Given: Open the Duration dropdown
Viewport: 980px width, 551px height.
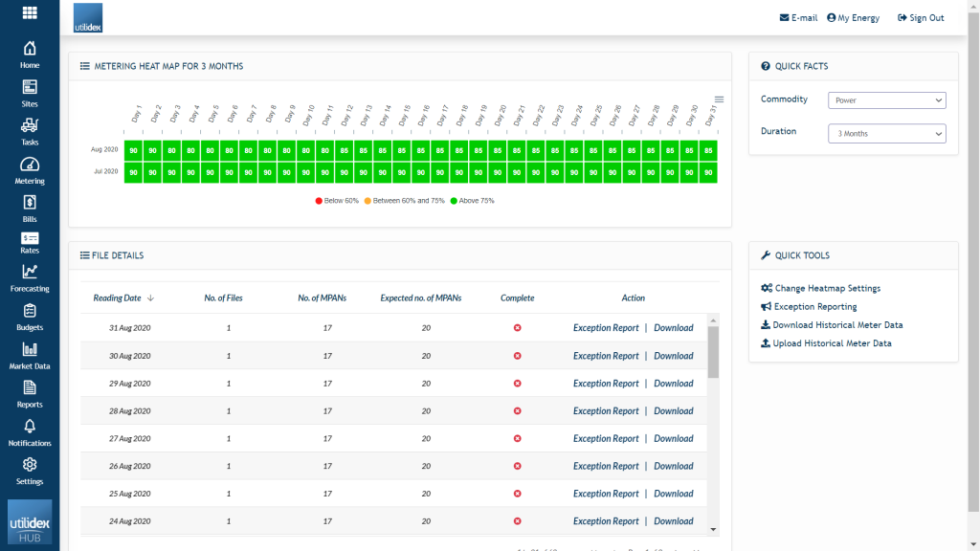Looking at the screenshot, I should point(886,134).
